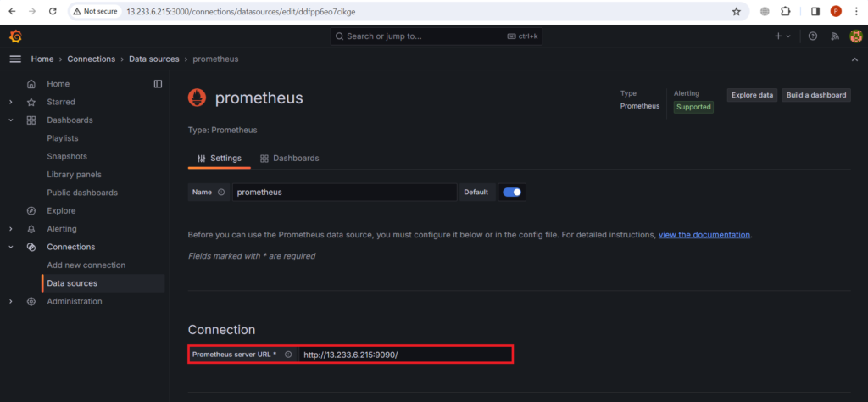Screen dimensions: 868x402
Task: Collapse the Dashboards section chevron
Action: [11, 120]
